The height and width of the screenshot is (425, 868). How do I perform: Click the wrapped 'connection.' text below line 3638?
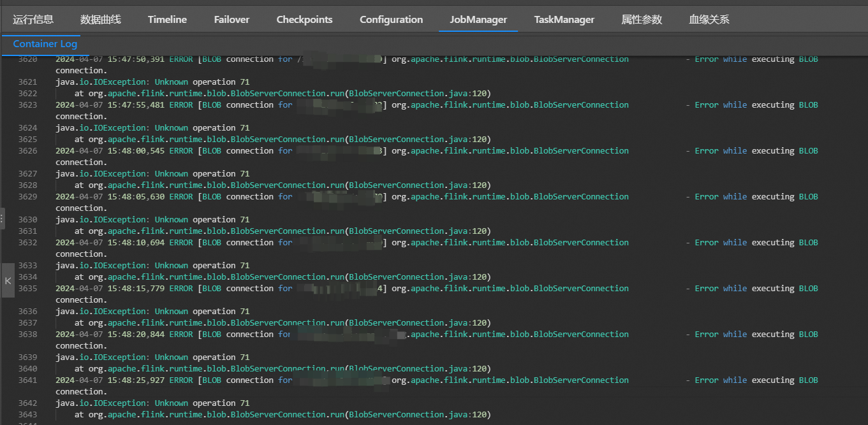(81, 345)
